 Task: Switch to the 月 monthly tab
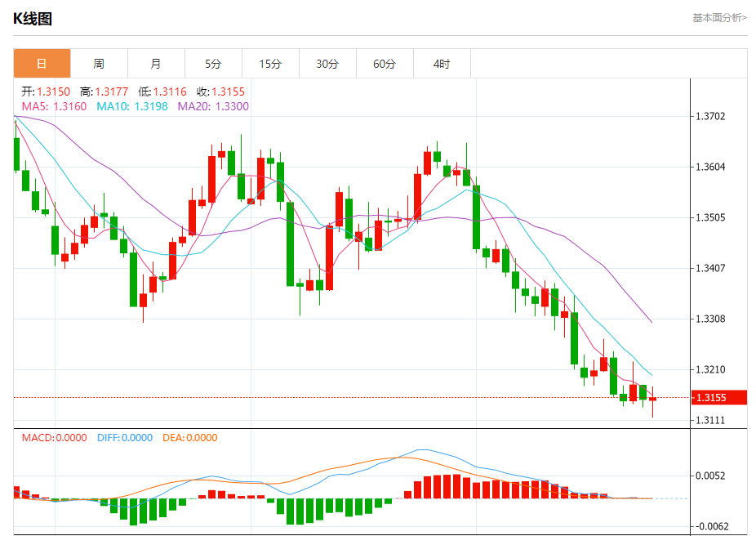click(156, 63)
